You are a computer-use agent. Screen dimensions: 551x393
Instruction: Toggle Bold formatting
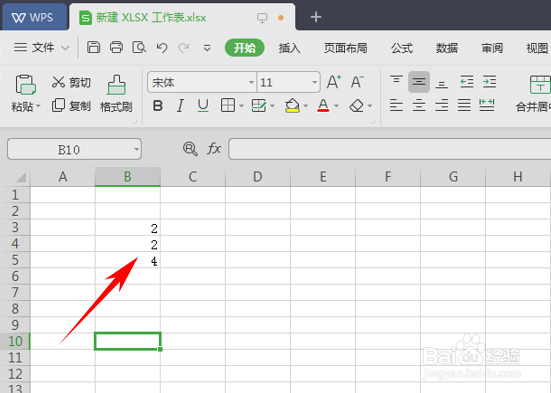[158, 105]
